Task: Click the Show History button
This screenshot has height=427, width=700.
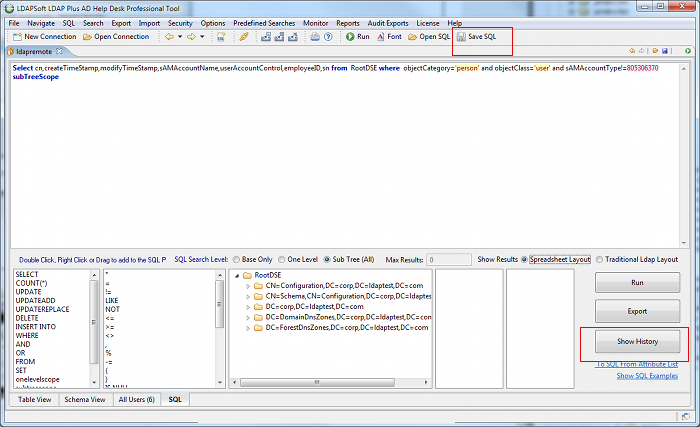Action: click(637, 343)
